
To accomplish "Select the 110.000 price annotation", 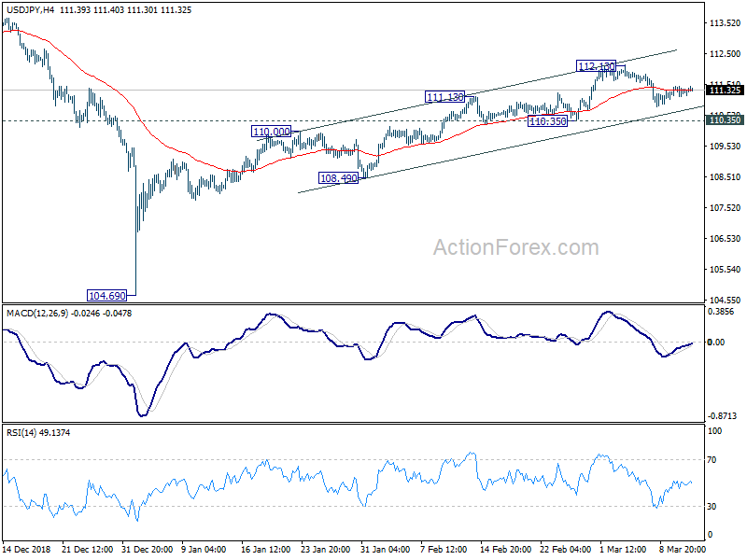I will (x=272, y=132).
